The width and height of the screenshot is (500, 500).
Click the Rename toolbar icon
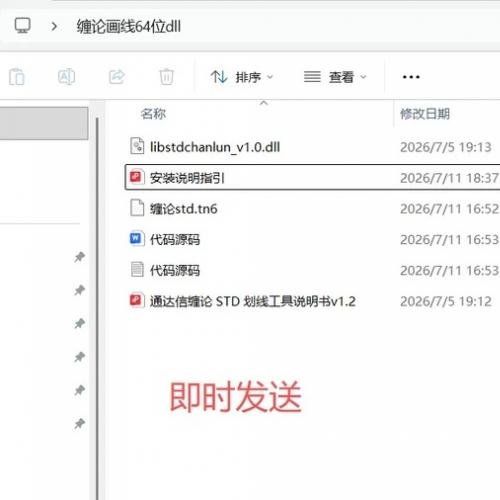click(x=66, y=77)
